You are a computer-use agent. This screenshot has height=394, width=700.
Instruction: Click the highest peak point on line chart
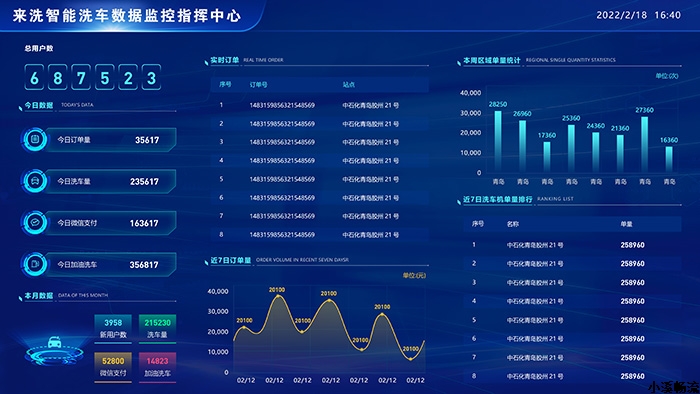(277, 295)
